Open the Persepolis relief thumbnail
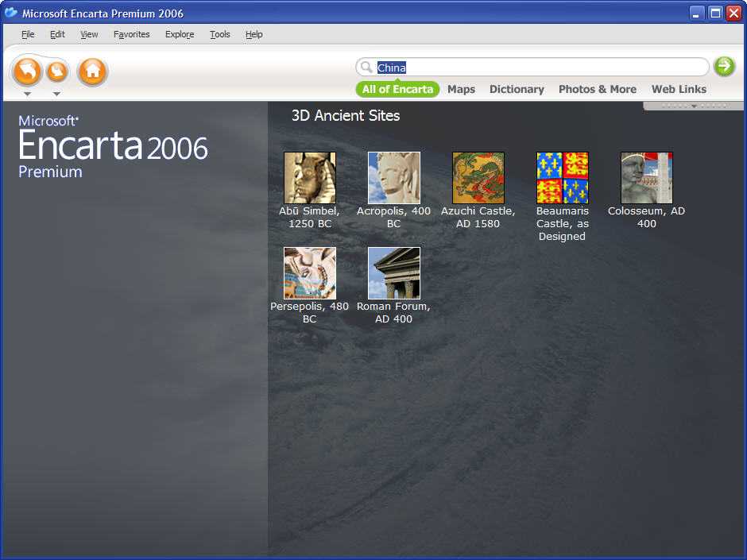 (310, 273)
